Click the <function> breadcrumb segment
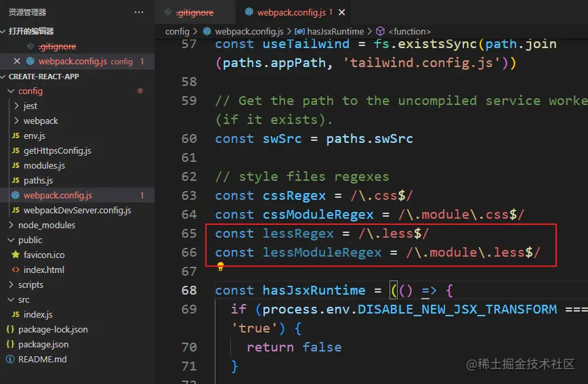This screenshot has width=588, height=384. 409,32
